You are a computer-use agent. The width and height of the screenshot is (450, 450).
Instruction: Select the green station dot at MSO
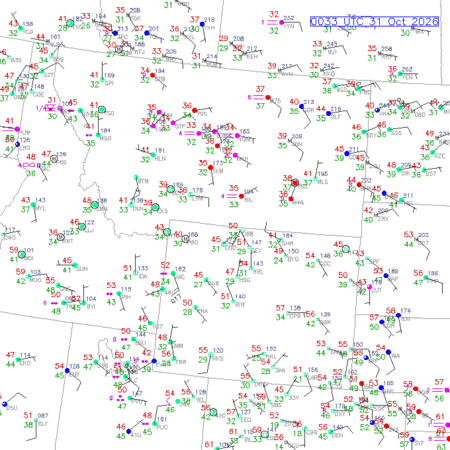98,135
